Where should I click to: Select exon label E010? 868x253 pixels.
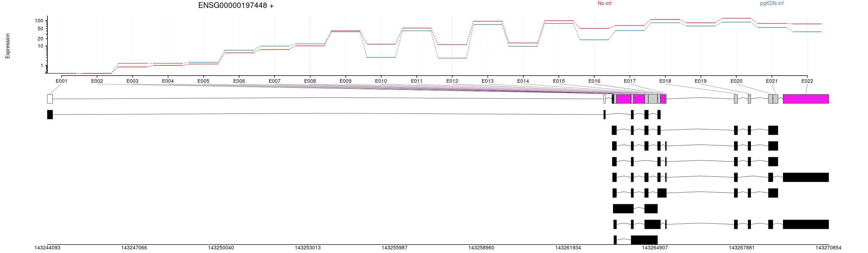(x=381, y=81)
